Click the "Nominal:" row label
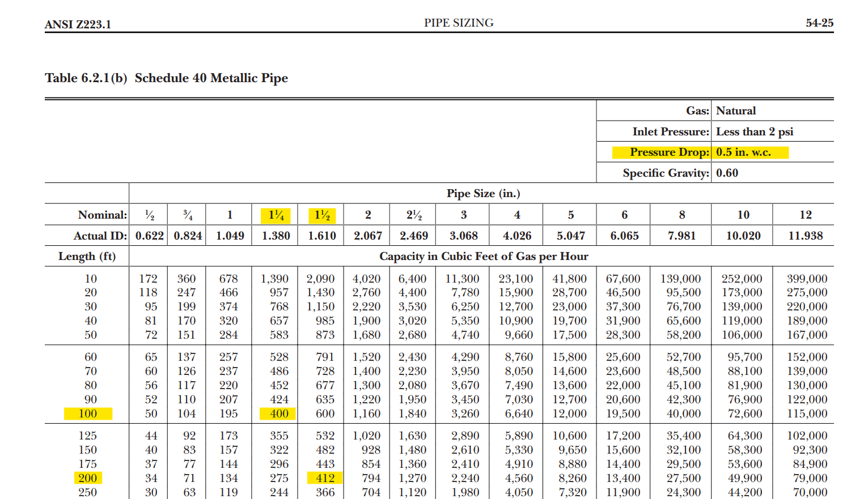 (x=103, y=215)
